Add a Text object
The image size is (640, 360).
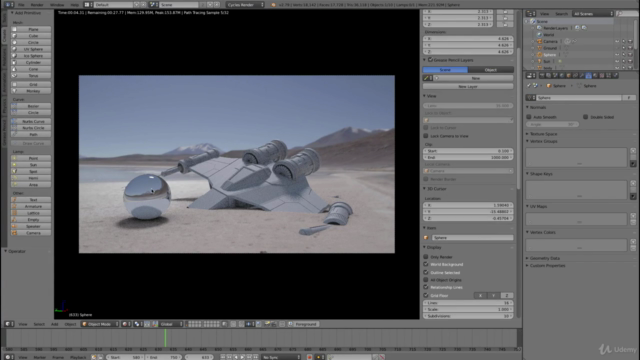coord(31,200)
